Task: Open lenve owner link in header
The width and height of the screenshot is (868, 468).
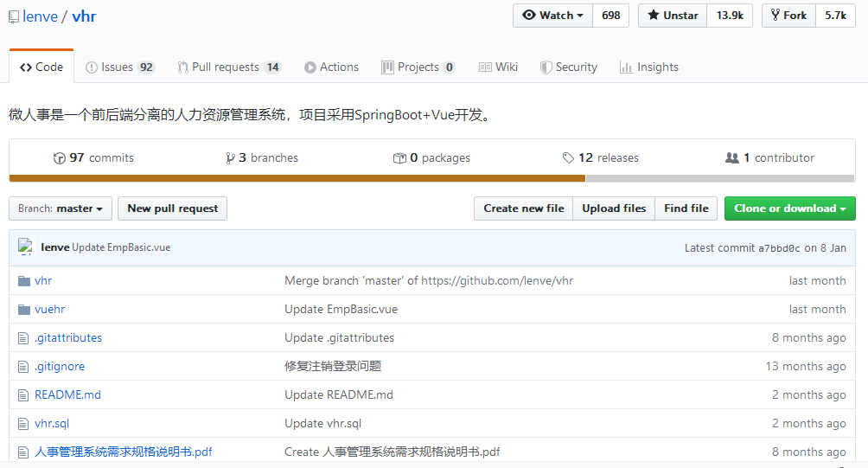Action: click(x=40, y=16)
